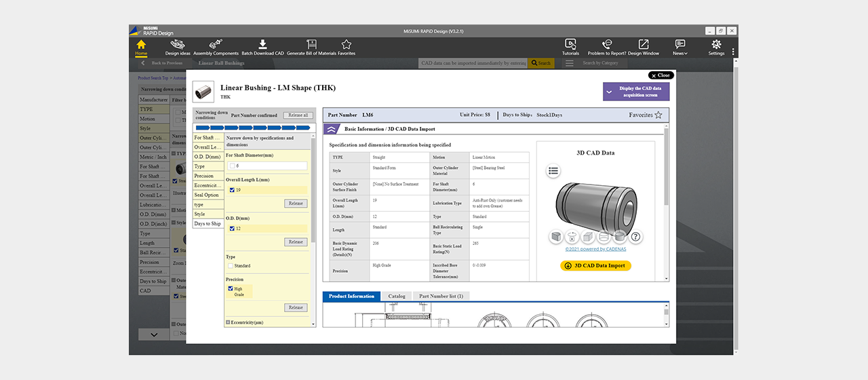
Task: Click the auto-rotate icon under 3D model
Action: point(572,237)
